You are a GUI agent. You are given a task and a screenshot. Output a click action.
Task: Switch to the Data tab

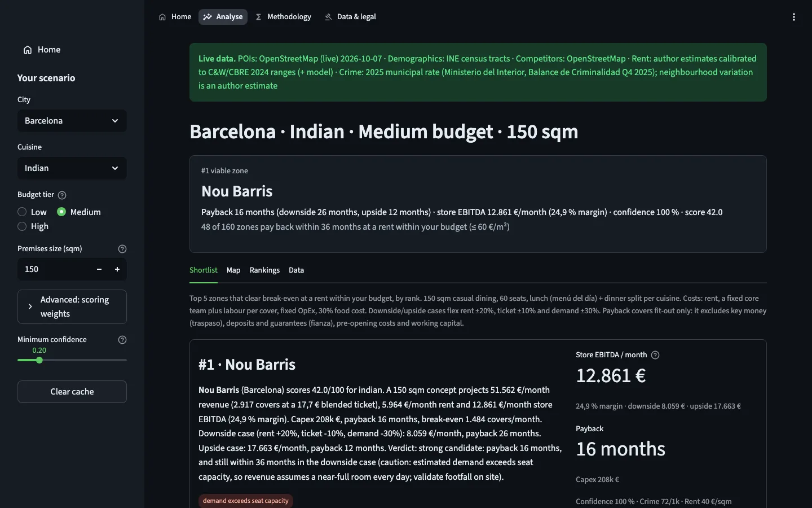tap(297, 270)
